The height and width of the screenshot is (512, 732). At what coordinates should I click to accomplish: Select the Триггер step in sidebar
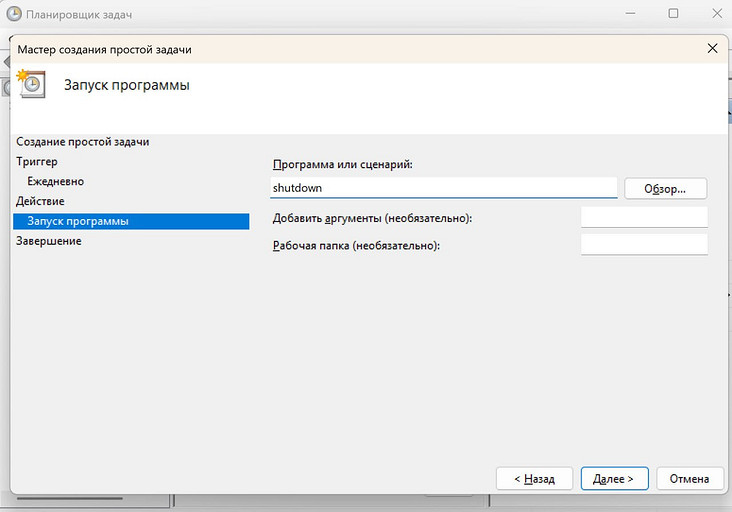click(x=37, y=162)
